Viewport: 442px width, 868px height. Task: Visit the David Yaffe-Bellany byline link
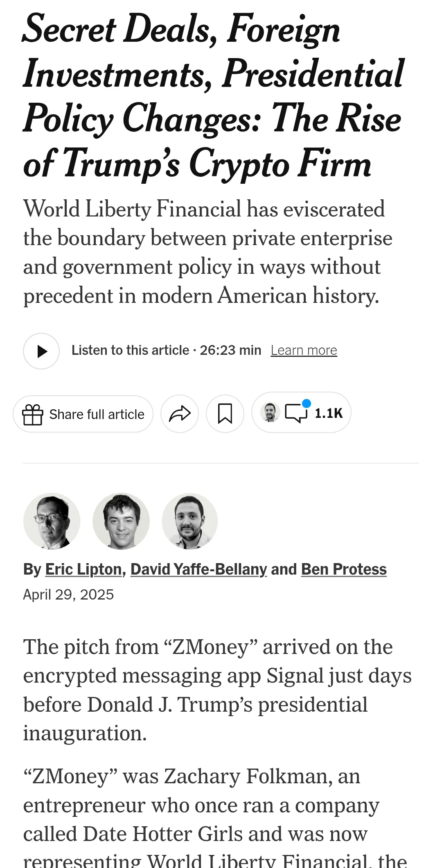click(198, 569)
